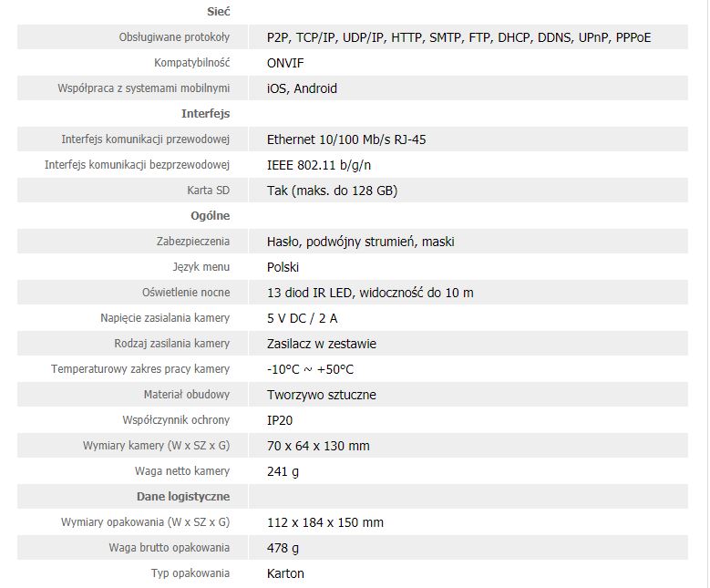Image resolution: width=710 pixels, height=588 pixels.
Task: Click the 'Interfejs' section header
Action: 206,114
